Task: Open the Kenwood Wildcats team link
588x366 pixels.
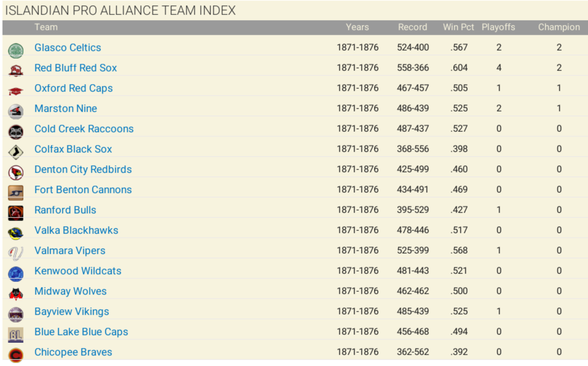Action: pyautogui.click(x=78, y=271)
